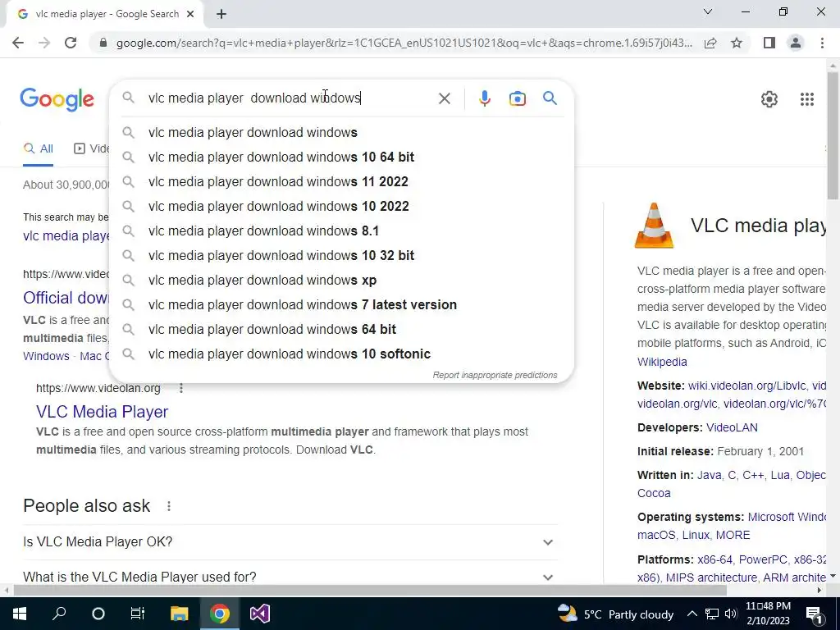Image resolution: width=840 pixels, height=630 pixels.
Task: Open Chrome tab search dropdown arrow
Action: (x=708, y=11)
